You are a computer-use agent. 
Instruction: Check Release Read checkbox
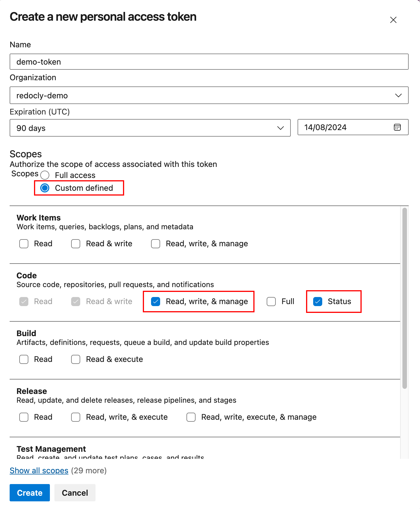24,417
